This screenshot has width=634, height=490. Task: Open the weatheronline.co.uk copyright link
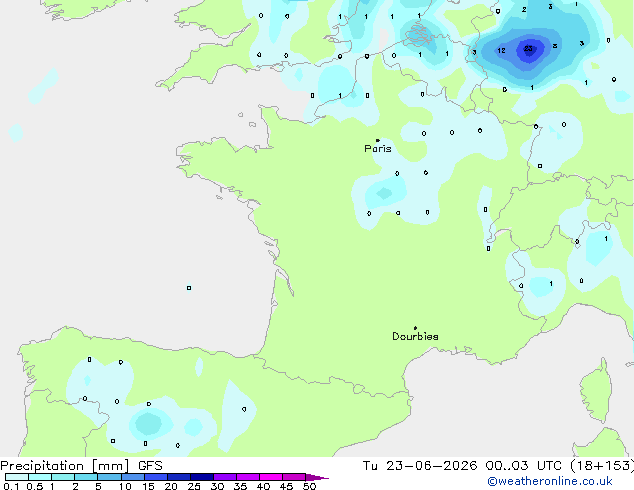pyautogui.click(x=550, y=481)
